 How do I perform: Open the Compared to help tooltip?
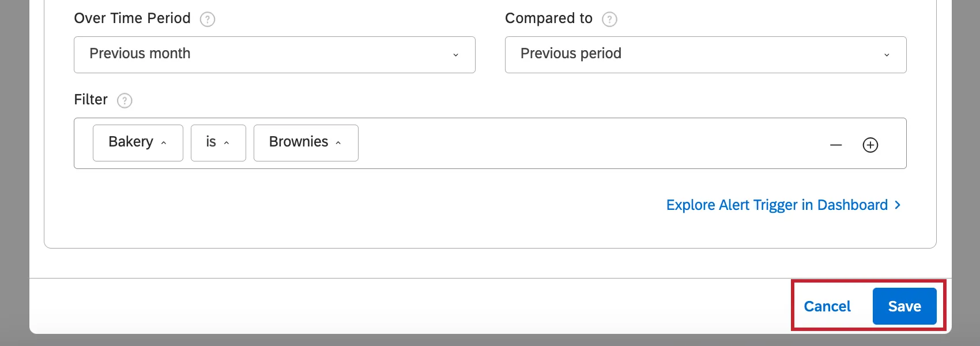tap(611, 19)
